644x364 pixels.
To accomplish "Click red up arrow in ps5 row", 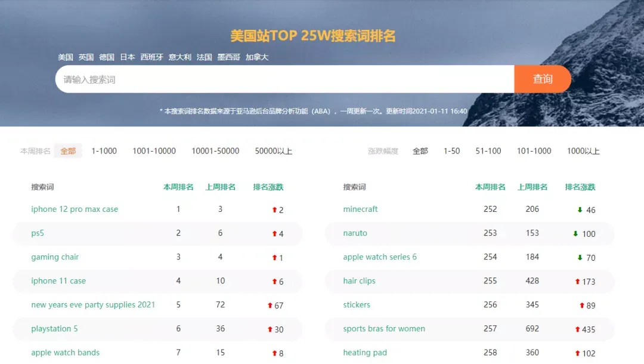I will 274,234.
